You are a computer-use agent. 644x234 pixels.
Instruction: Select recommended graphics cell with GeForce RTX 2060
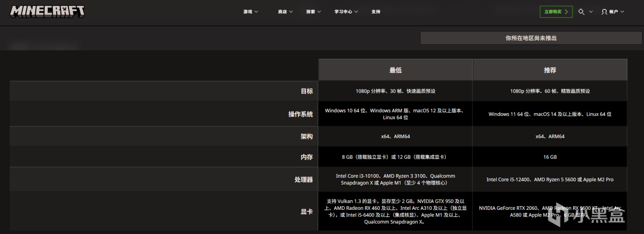[x=550, y=211]
